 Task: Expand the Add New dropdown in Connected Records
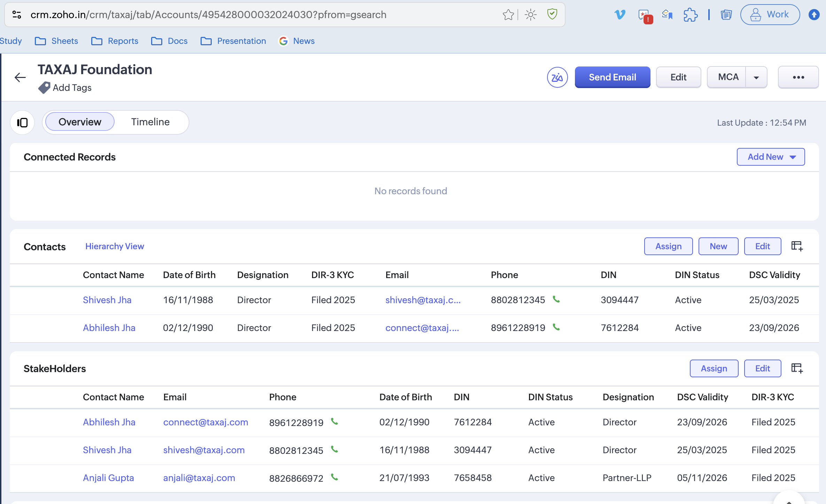point(771,157)
